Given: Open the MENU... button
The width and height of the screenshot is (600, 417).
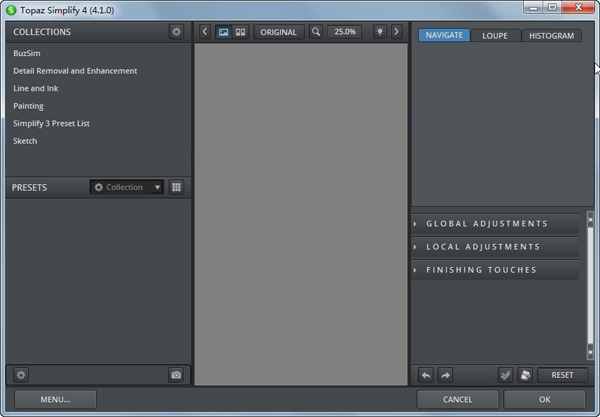Looking at the screenshot, I should point(55,399).
